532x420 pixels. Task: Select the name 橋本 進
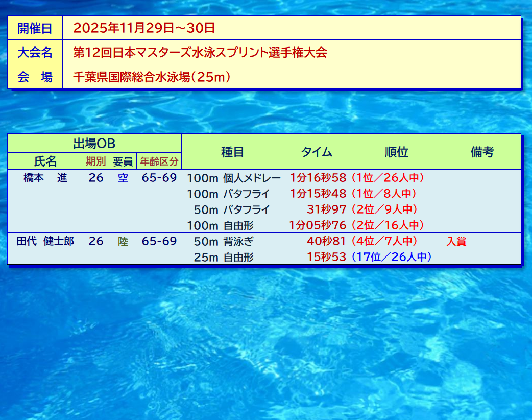45,178
